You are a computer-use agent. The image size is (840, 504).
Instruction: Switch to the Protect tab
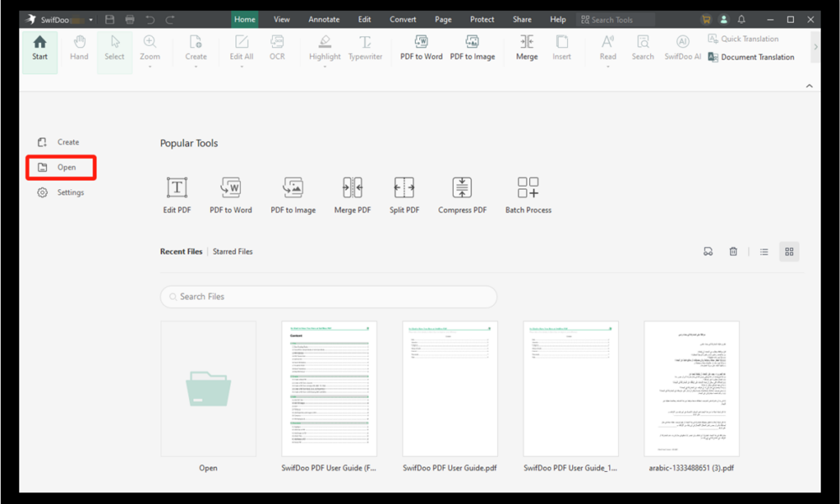(x=482, y=19)
